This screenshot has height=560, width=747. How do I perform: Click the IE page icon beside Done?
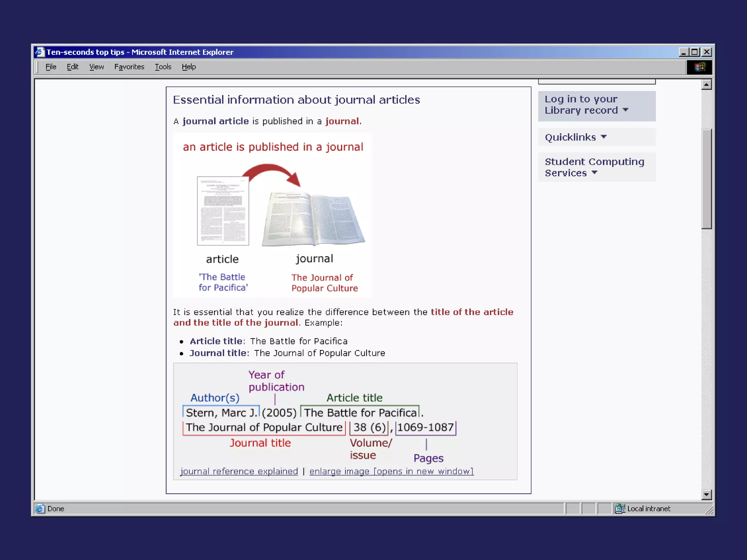point(40,508)
